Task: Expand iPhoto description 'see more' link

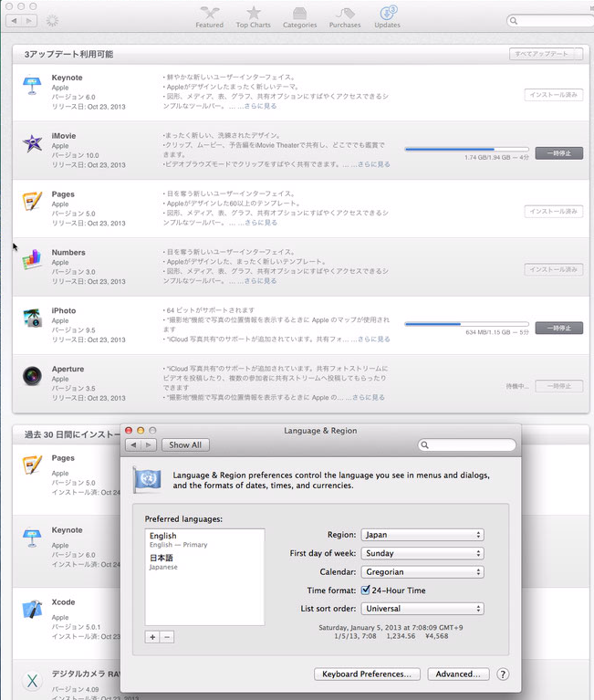Action: click(373, 340)
